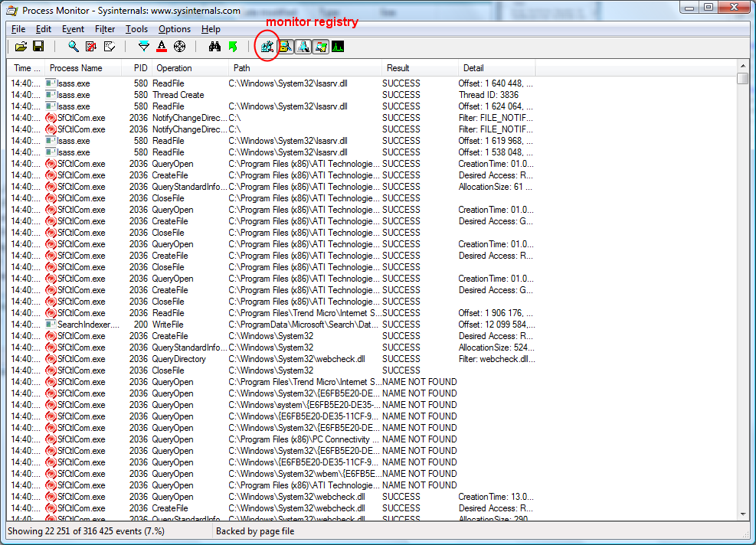This screenshot has width=756, height=545.
Task: Open the Event menu
Action: click(73, 29)
